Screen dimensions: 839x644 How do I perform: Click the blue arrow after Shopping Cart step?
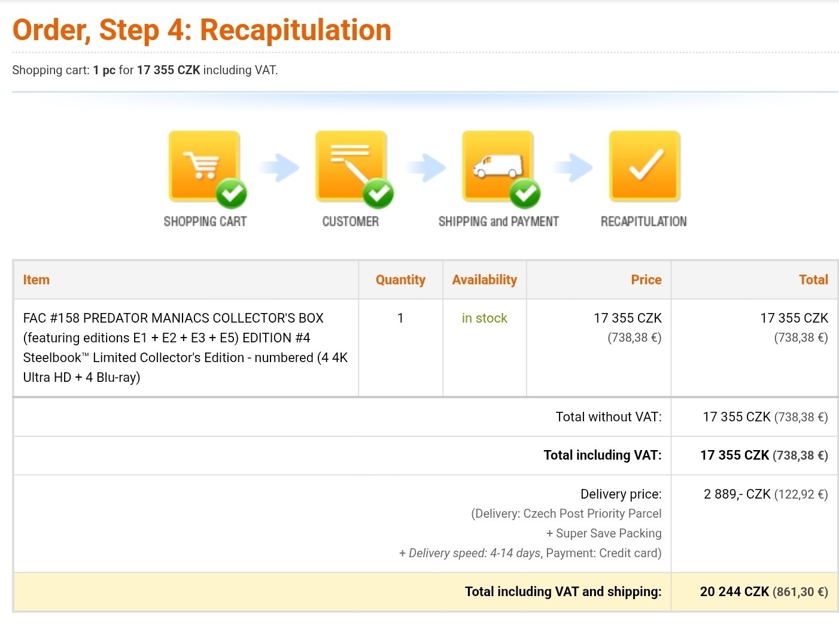278,168
